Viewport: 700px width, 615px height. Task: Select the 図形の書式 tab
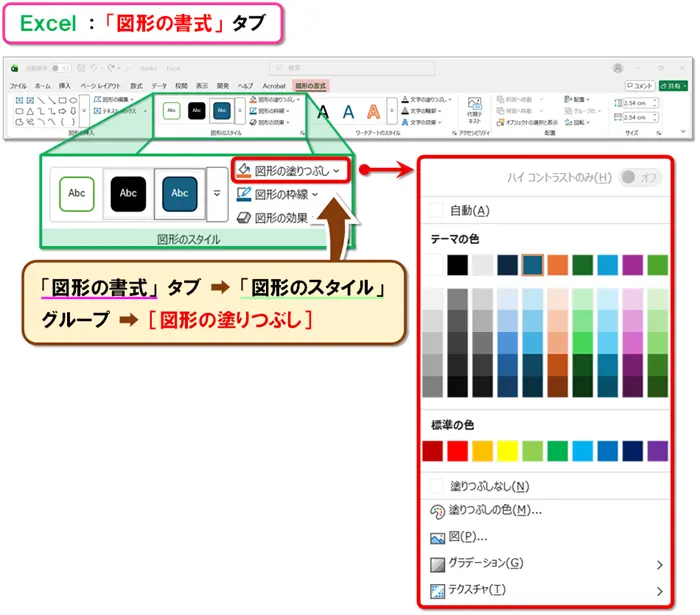coord(311,86)
